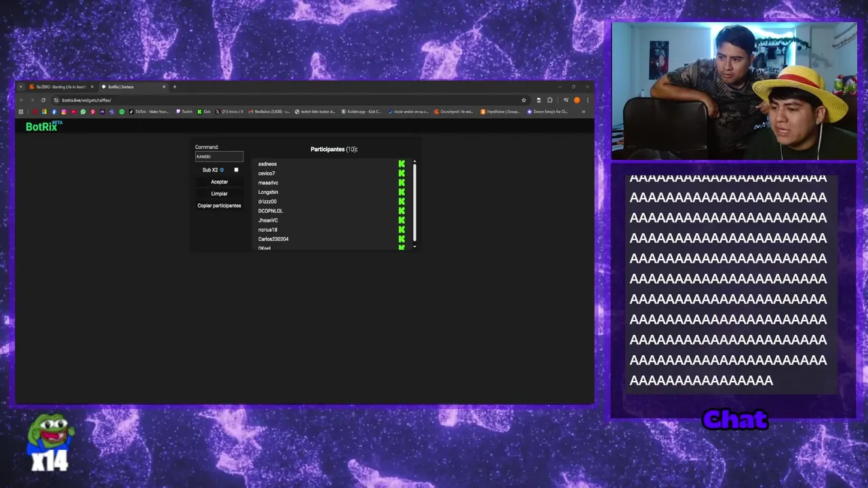Click the Aceptar button
The image size is (868, 488).
point(219,182)
